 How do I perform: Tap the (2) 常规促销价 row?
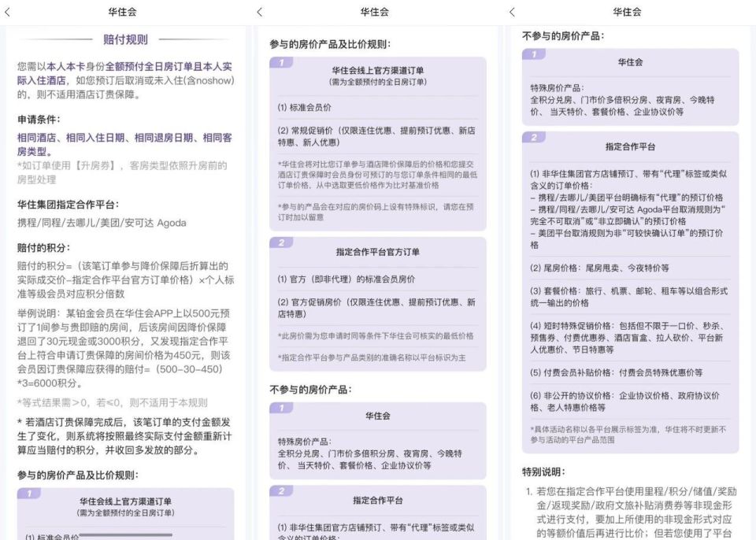(x=376, y=136)
